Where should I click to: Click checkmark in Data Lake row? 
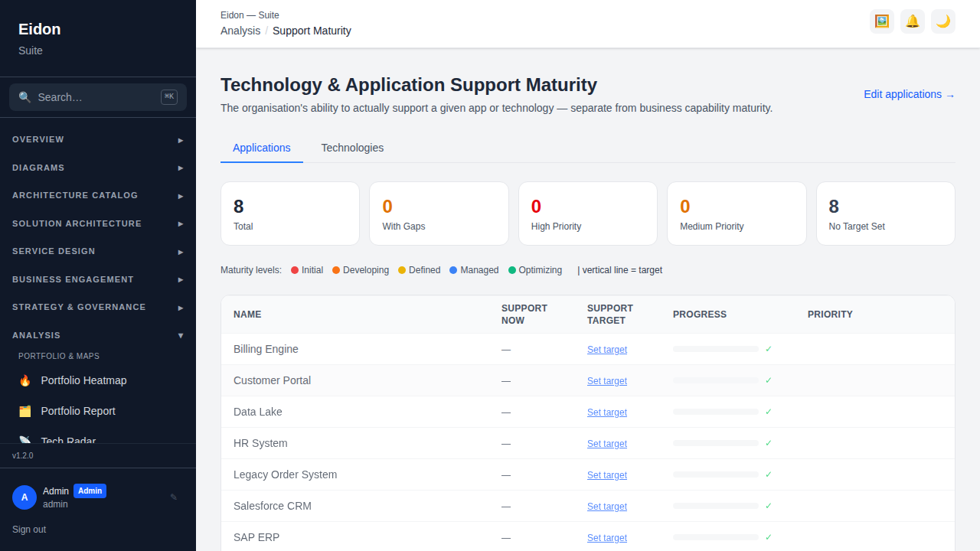coord(769,412)
